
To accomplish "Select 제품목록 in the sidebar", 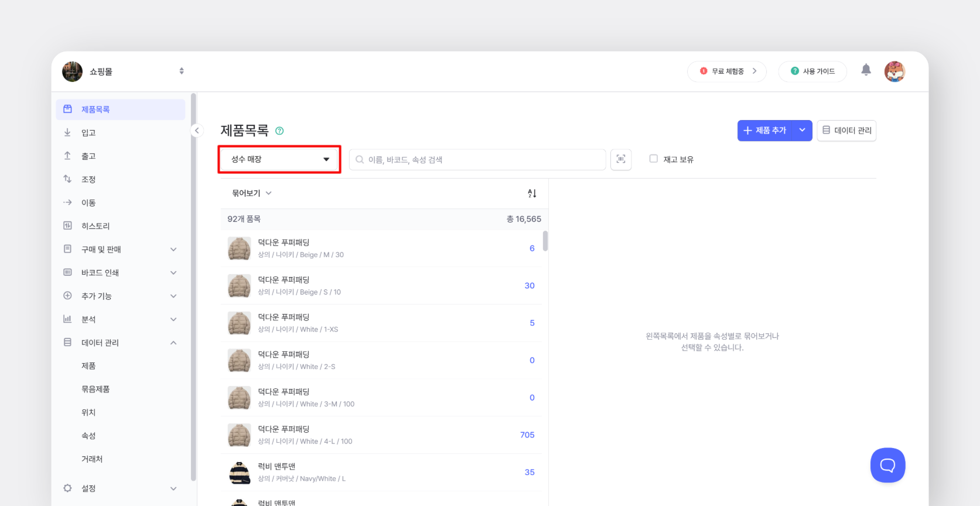I will click(121, 110).
